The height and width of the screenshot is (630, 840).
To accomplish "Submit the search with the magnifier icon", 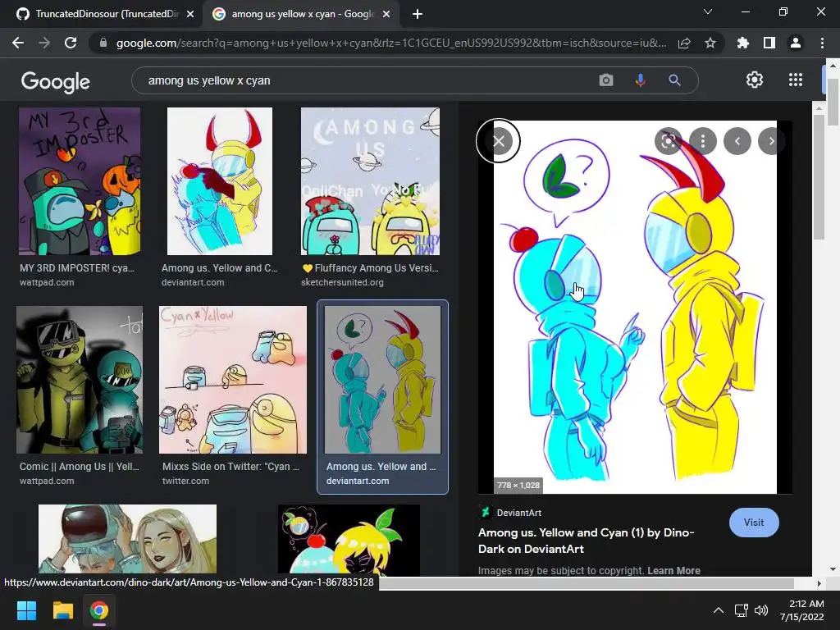I will point(674,80).
